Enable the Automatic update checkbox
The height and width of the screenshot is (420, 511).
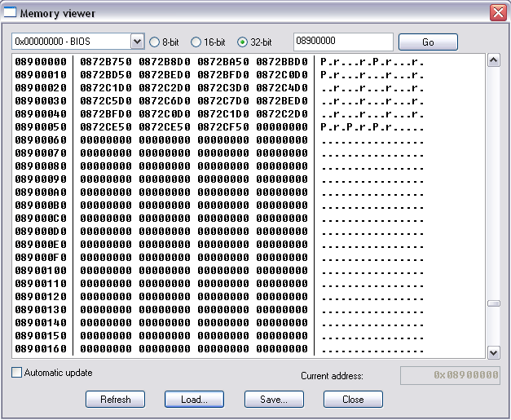[x=17, y=373]
